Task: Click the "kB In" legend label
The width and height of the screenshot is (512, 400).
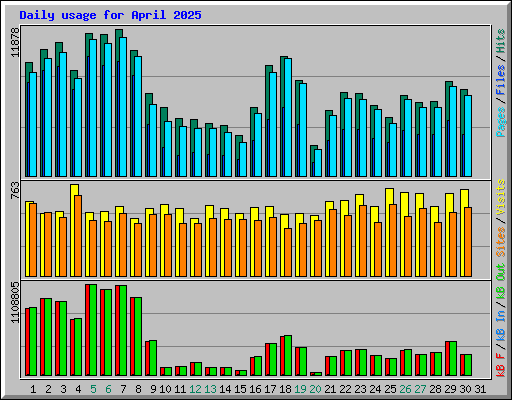Action: [501, 325]
